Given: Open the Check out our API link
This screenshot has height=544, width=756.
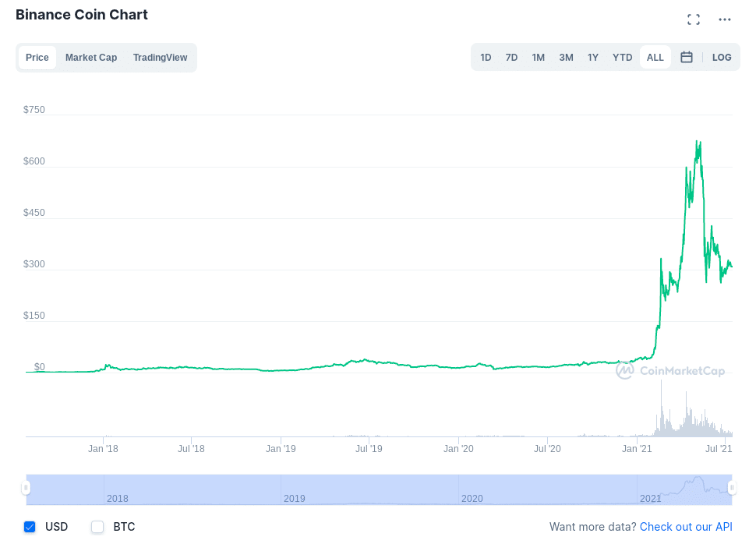Looking at the screenshot, I should pos(686,527).
